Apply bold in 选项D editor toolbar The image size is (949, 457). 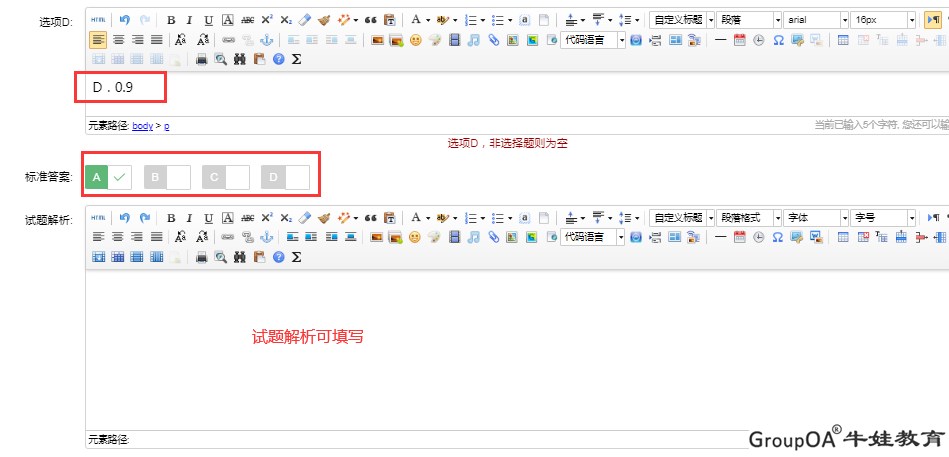click(x=171, y=20)
